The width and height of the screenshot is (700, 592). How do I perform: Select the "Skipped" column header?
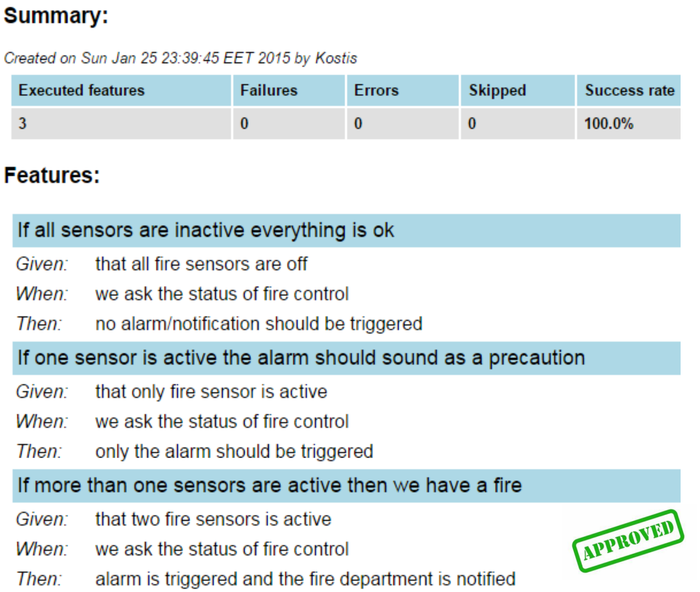coord(497,90)
